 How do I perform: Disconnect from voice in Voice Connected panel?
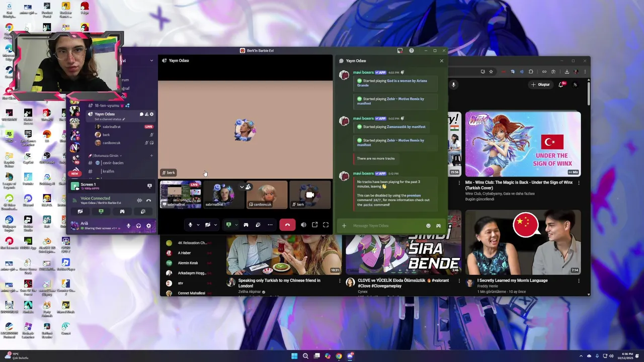click(x=148, y=200)
